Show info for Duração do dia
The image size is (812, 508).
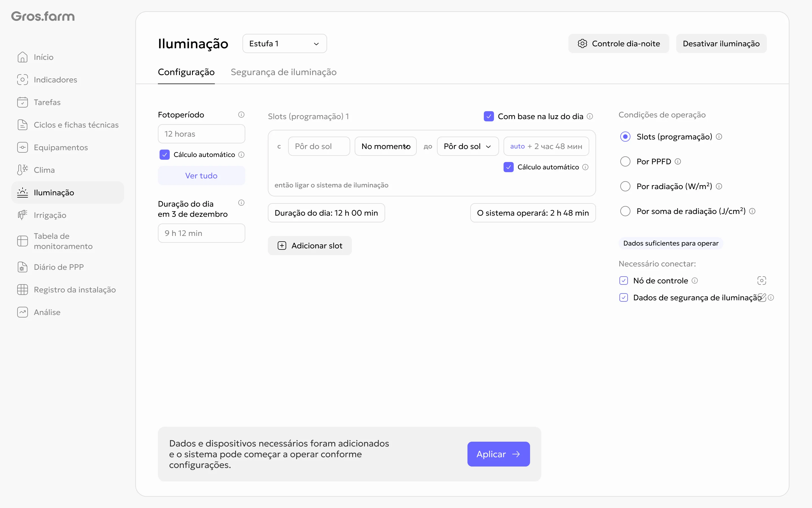[241, 203]
